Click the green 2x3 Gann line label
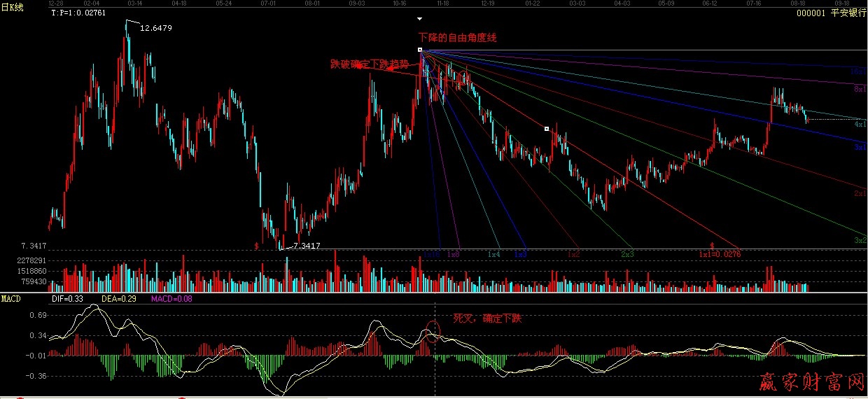The height and width of the screenshot is (399, 868). pos(628,254)
